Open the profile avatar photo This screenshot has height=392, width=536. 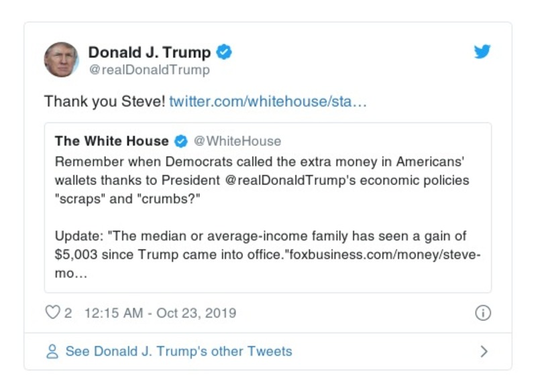[x=62, y=60]
